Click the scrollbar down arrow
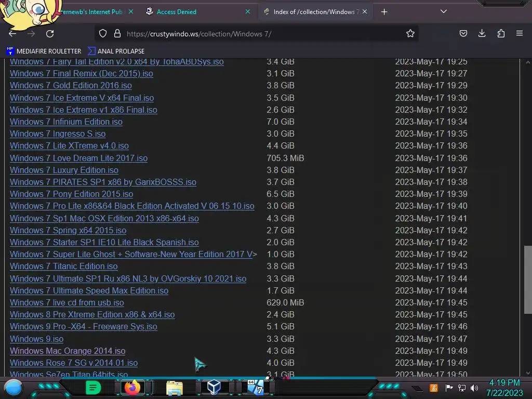This screenshot has height=399, width=532. 528,373
